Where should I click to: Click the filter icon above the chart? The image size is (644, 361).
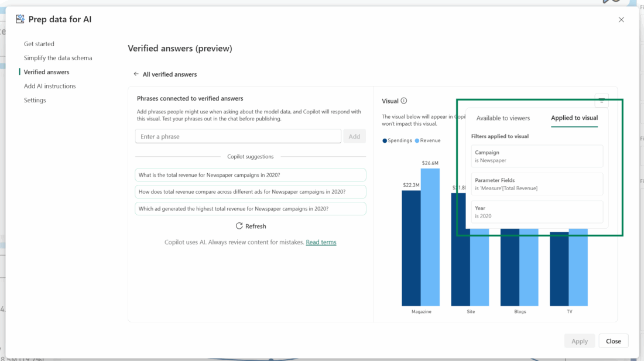coord(601,100)
